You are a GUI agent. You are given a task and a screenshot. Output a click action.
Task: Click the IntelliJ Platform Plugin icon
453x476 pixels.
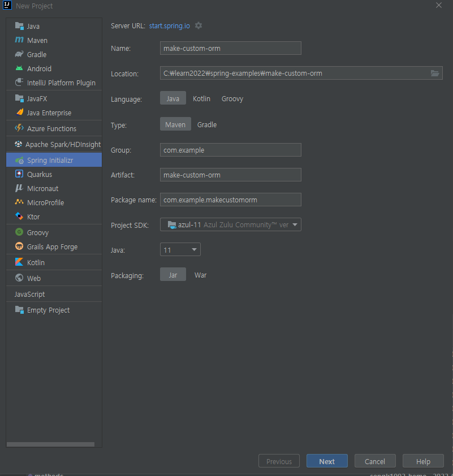tap(19, 83)
